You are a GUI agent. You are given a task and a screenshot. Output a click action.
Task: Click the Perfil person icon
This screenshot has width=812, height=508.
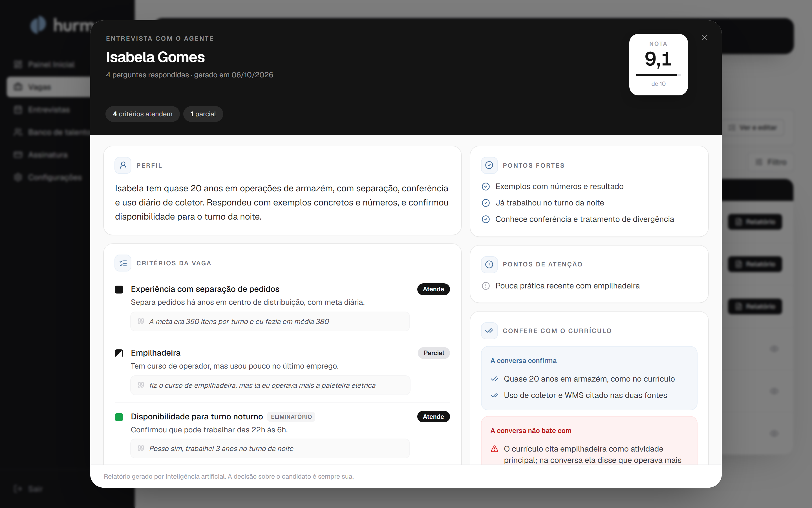(123, 165)
